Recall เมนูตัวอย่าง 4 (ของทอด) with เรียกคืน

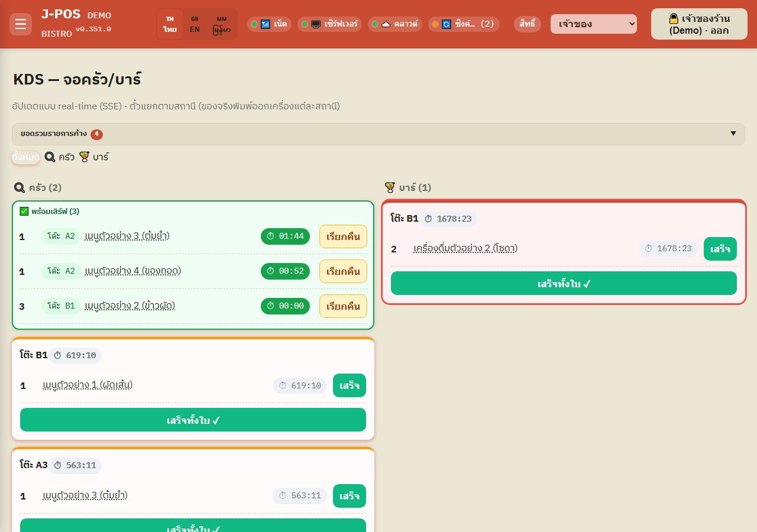tap(344, 271)
